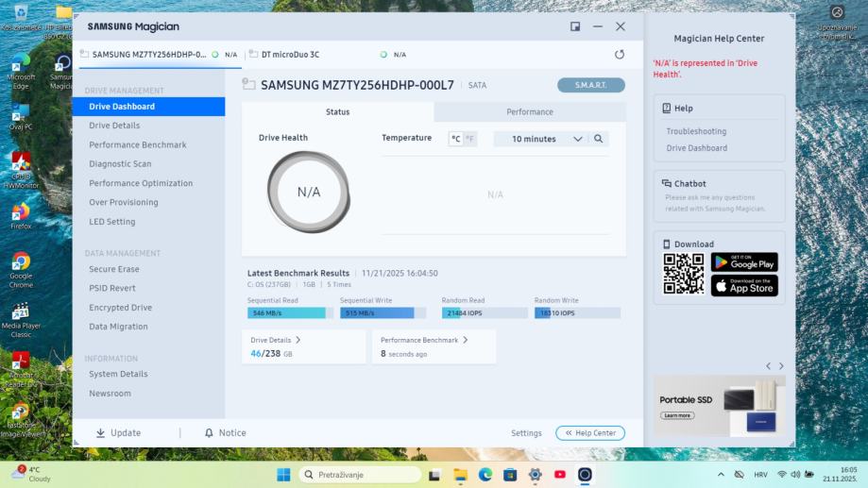
Task: Click the Chatbot speech bubble icon
Action: click(667, 183)
